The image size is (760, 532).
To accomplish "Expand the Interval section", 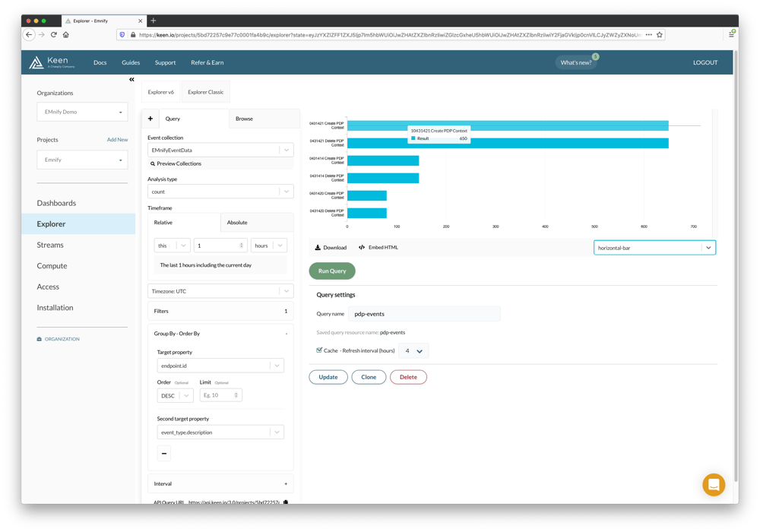I will (x=220, y=483).
